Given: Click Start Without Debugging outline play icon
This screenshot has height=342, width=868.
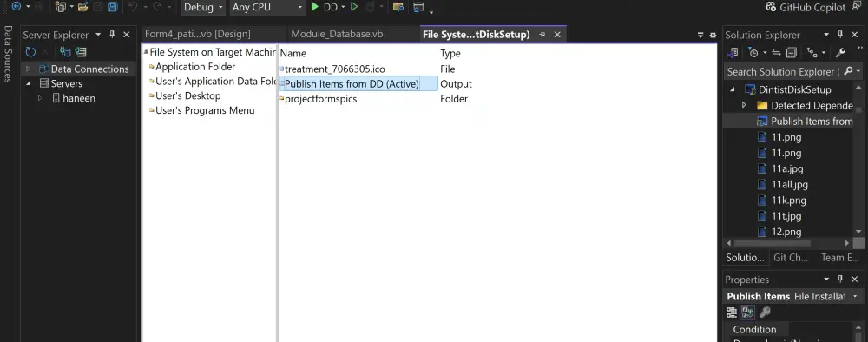Looking at the screenshot, I should tap(354, 7).
